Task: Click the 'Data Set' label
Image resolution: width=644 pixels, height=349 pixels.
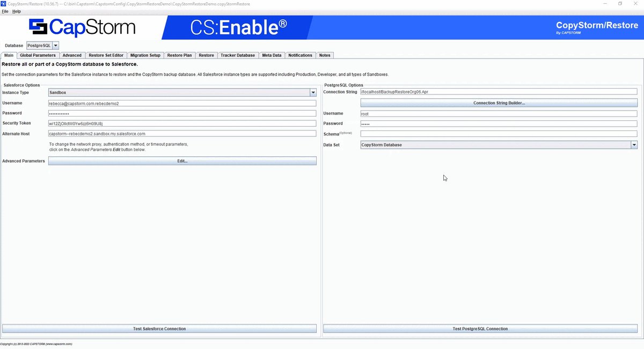Action: click(x=332, y=145)
